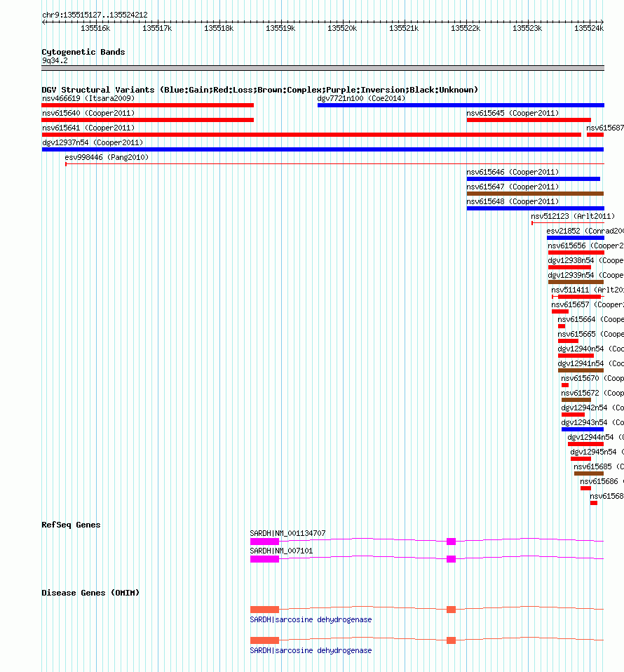Viewport: 624px width, 672px height.
Task: Select the 9q34.2 cytogenetic band label
Action: (55, 60)
